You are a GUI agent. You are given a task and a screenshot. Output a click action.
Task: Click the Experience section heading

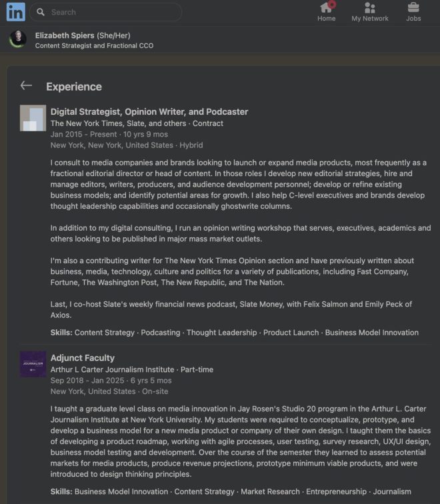74,87
